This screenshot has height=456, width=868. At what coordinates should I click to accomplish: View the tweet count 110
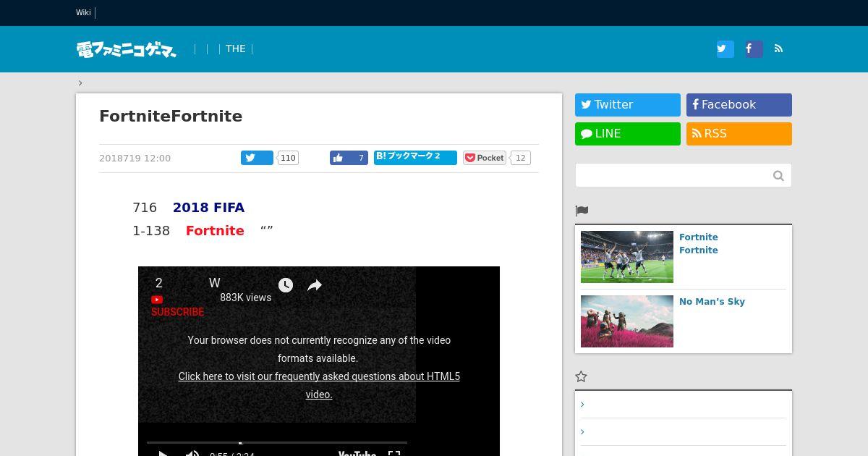point(288,158)
